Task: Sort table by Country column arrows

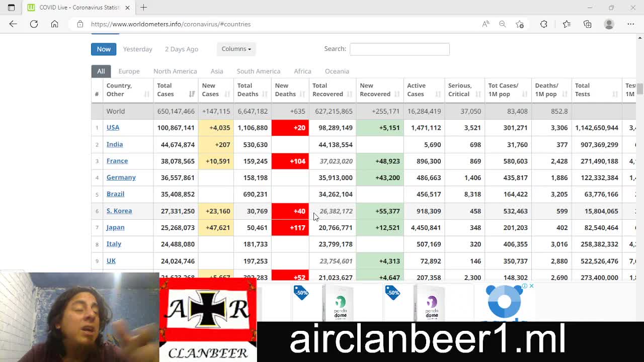Action: [x=146, y=94]
